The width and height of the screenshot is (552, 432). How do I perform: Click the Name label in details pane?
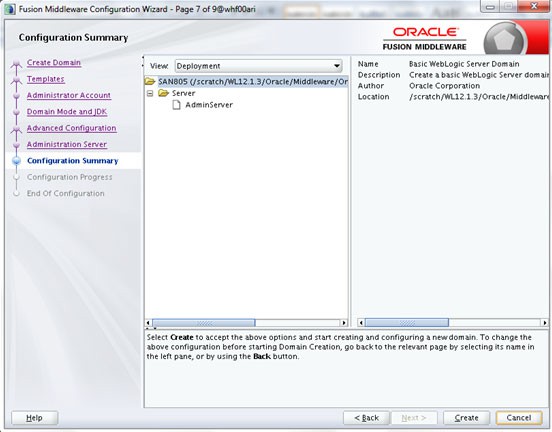point(368,64)
